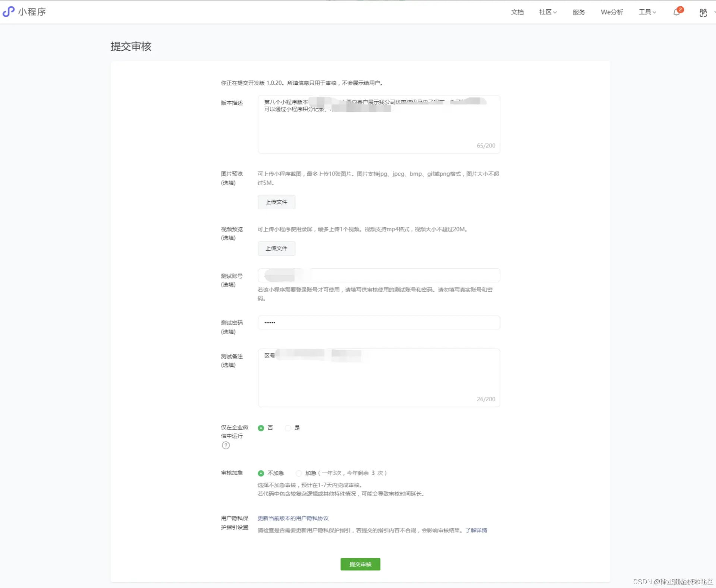Choose 不加急 review option

261,473
